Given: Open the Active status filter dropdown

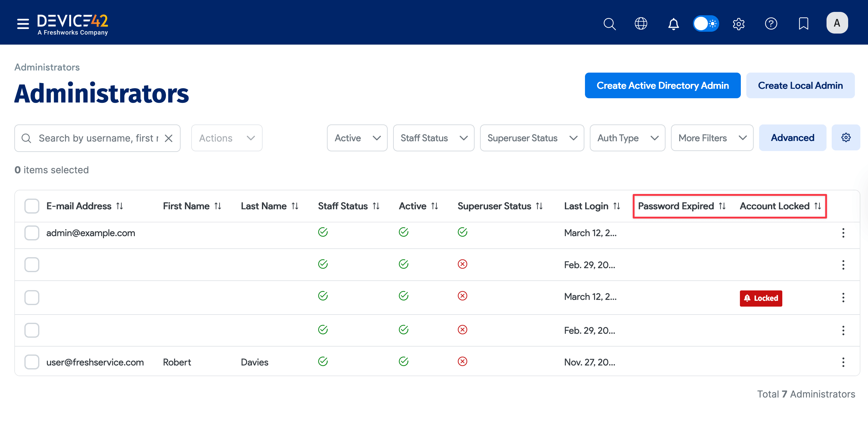Looking at the screenshot, I should tap(357, 138).
